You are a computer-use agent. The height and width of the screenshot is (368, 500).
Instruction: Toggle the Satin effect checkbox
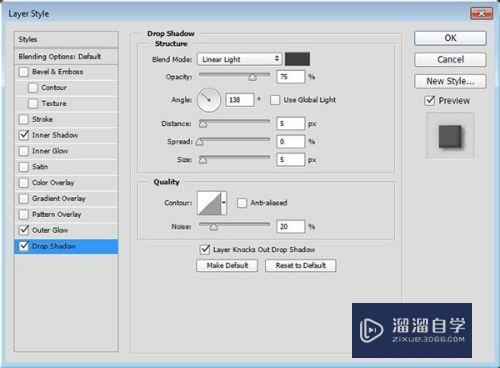[24, 167]
